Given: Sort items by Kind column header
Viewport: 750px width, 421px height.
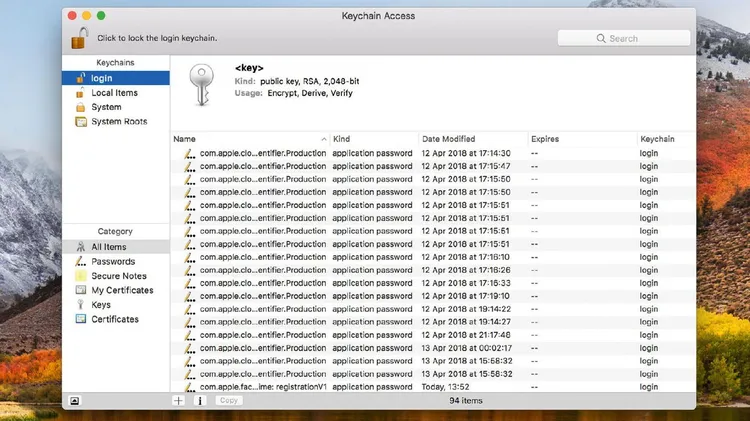Looking at the screenshot, I should pos(370,138).
